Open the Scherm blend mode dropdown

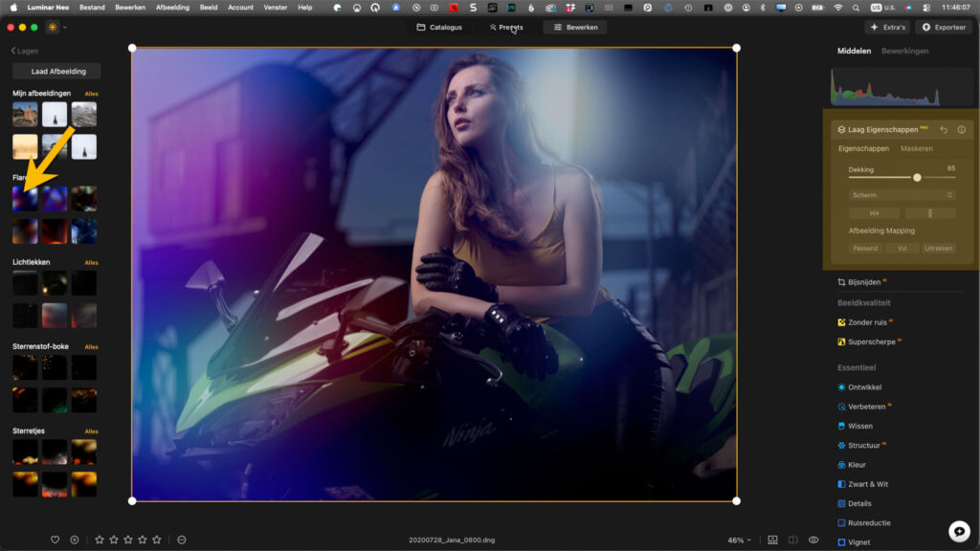(902, 195)
